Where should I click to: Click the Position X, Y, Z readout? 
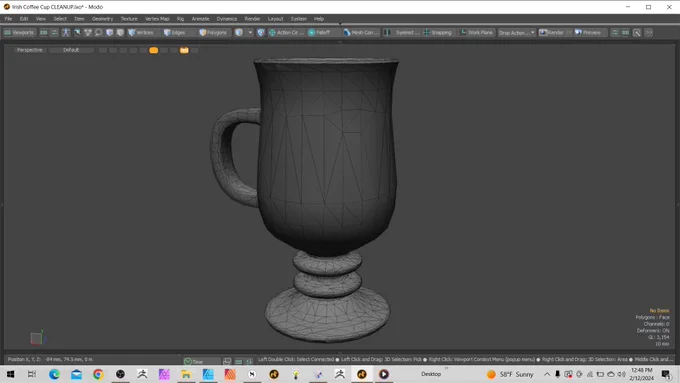click(x=50, y=360)
